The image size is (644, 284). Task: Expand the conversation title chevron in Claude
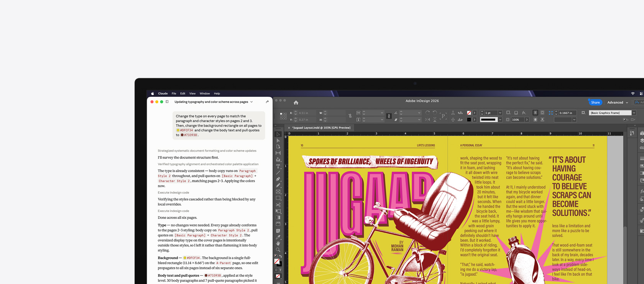pos(251,102)
